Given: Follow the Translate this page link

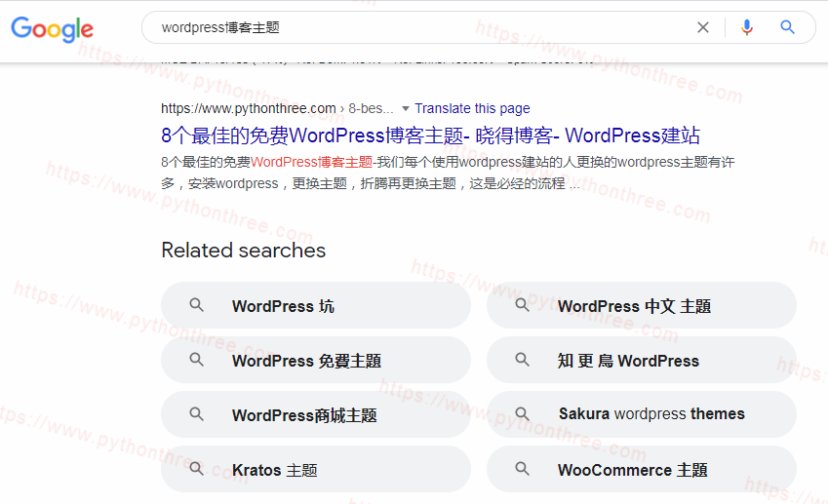Looking at the screenshot, I should point(472,109).
